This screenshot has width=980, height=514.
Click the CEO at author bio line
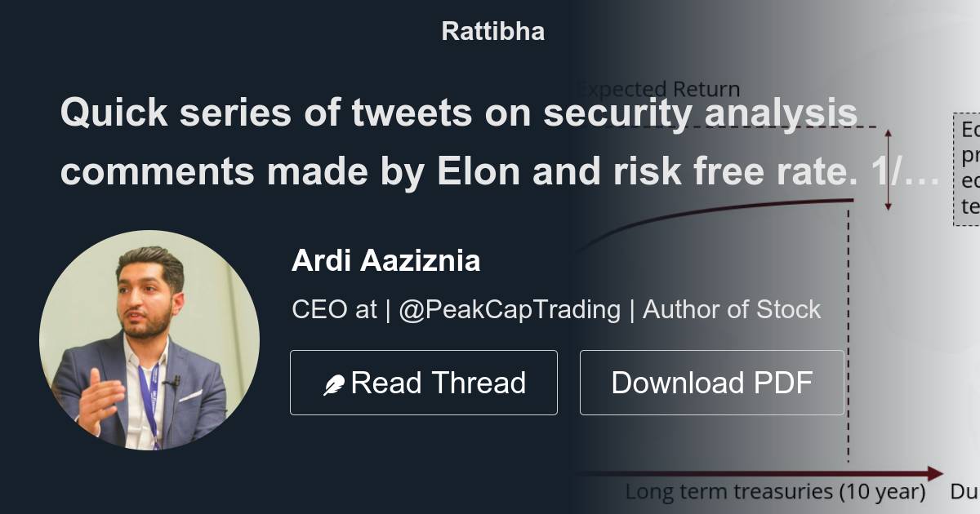[555, 310]
